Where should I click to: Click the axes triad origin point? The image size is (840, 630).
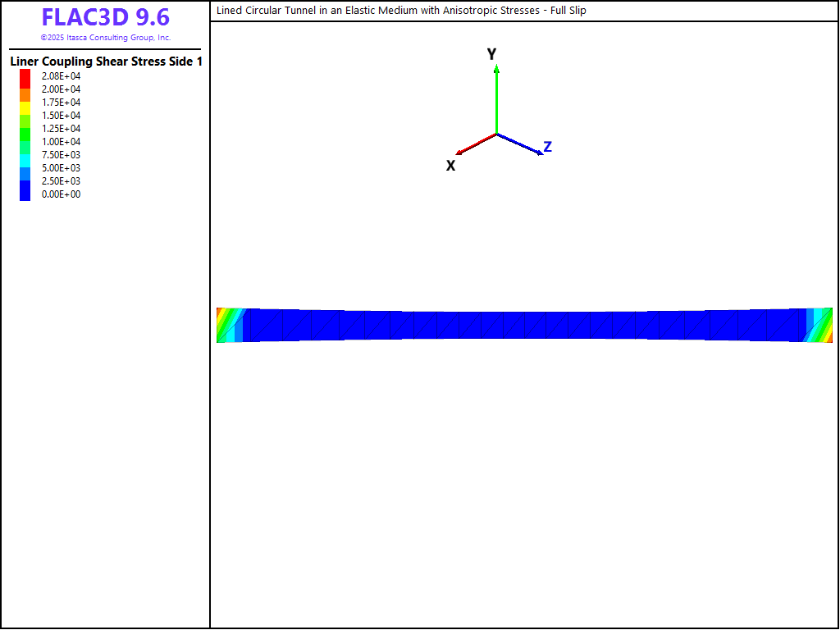coord(496,134)
